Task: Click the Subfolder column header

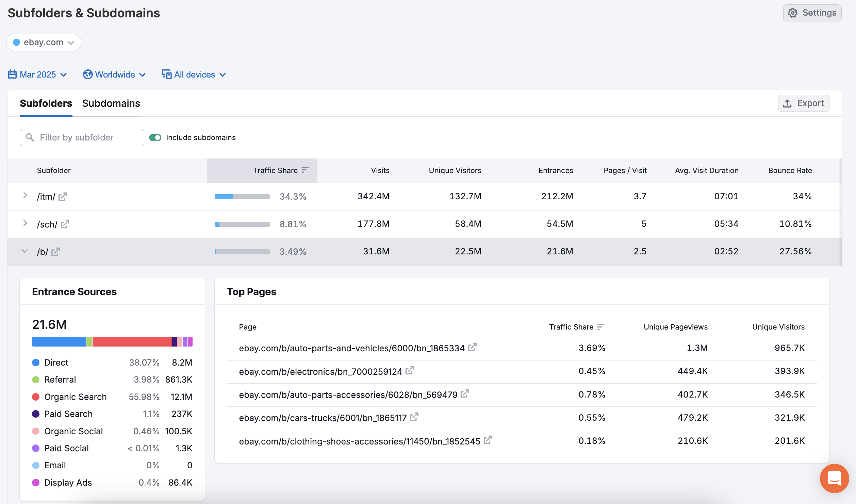Action: [54, 170]
